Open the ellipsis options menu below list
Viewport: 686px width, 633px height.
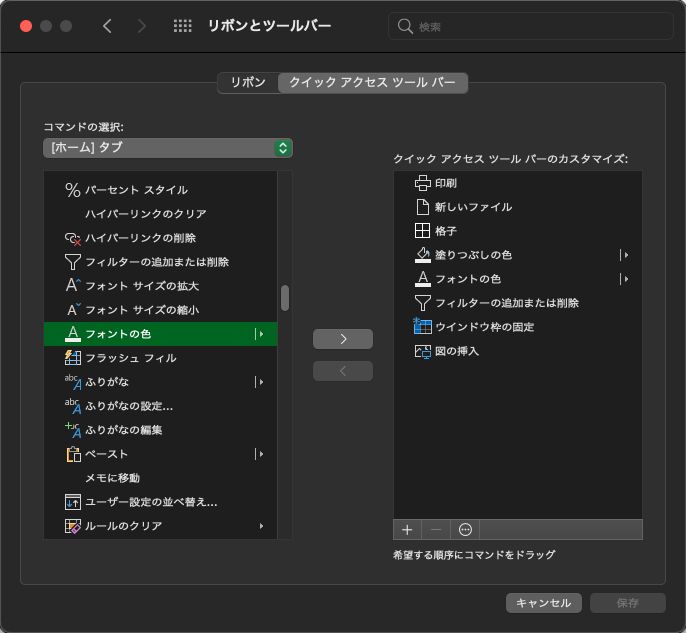pyautogui.click(x=464, y=529)
